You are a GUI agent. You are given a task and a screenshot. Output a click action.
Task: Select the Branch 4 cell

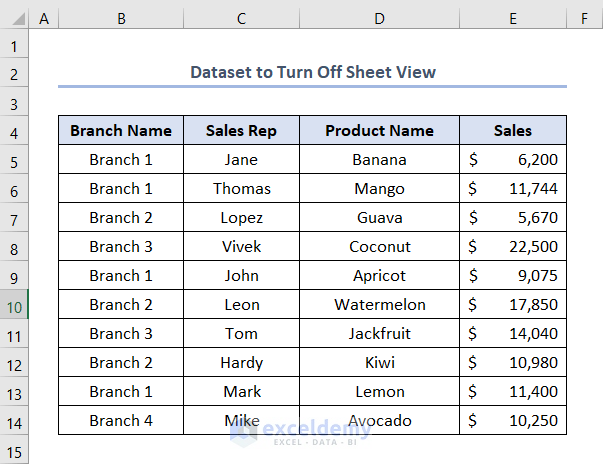[121, 420]
